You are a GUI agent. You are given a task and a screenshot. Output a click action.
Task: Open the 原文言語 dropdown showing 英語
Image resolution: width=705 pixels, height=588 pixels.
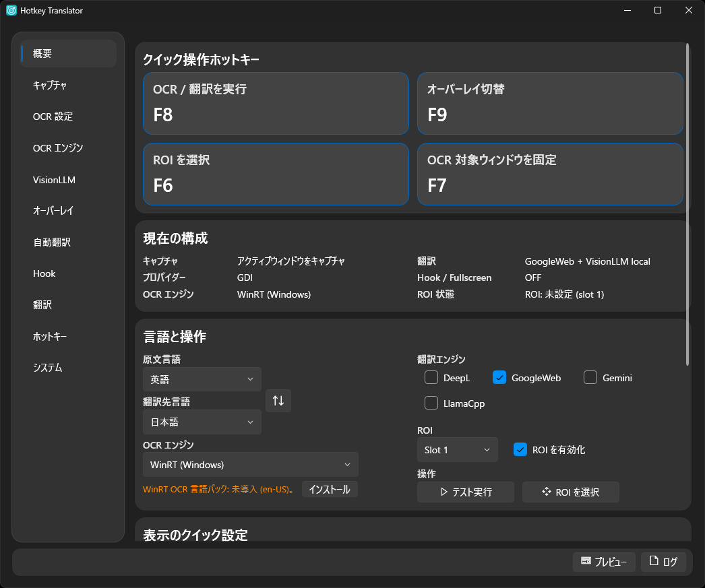pos(202,379)
